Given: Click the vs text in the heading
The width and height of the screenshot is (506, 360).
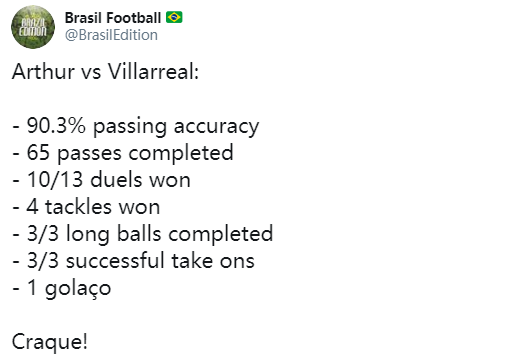Looking at the screenshot, I should 91,74.
